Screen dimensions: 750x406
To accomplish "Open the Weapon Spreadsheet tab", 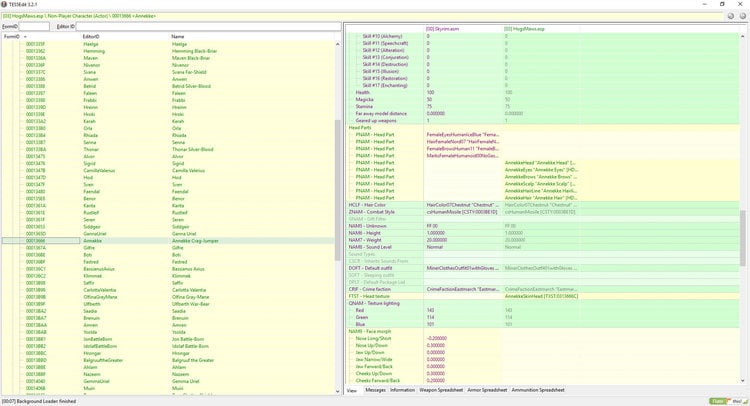I will click(441, 390).
